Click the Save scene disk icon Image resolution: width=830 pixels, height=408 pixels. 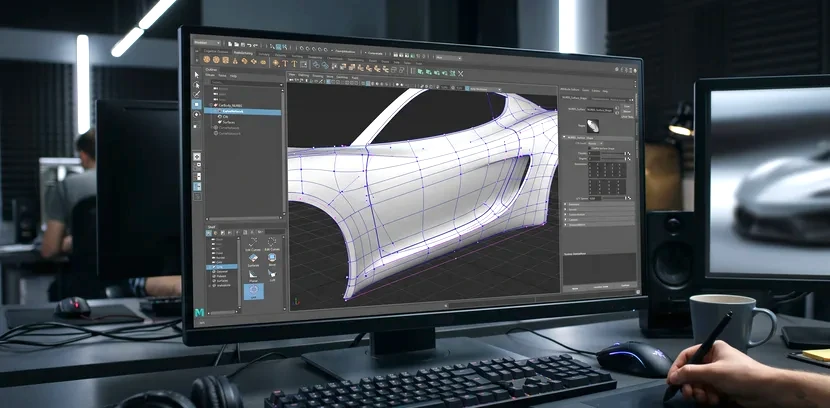243,45
